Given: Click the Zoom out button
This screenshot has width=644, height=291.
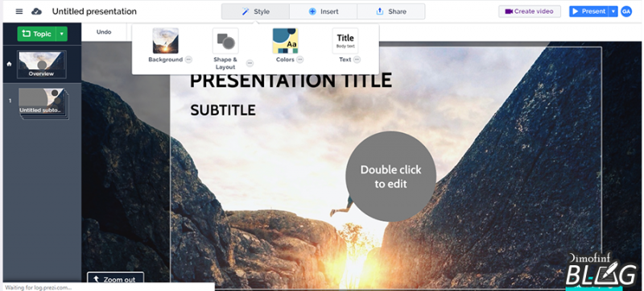Looking at the screenshot, I should (115, 278).
